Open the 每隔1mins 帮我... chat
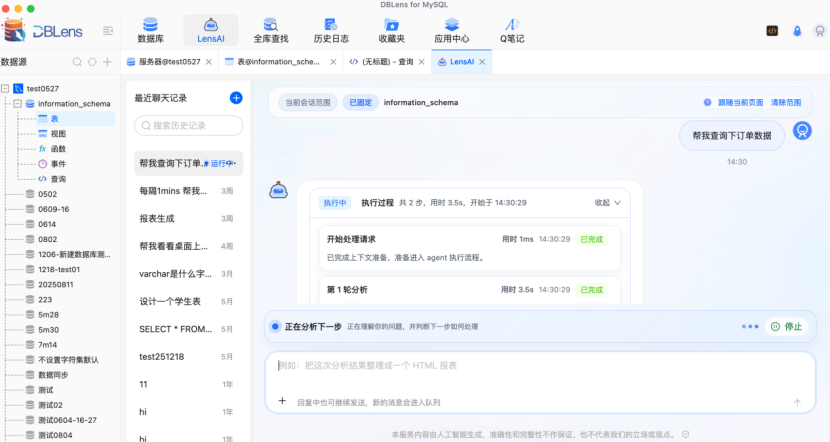The image size is (830, 442). tap(186, 191)
